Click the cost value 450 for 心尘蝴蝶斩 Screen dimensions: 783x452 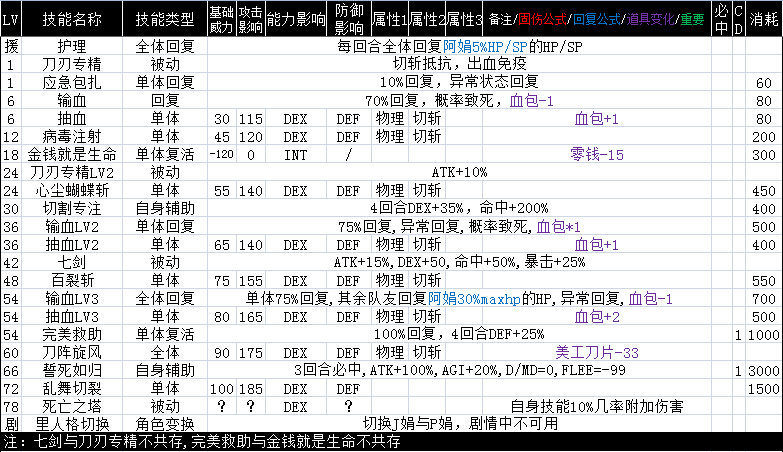764,191
